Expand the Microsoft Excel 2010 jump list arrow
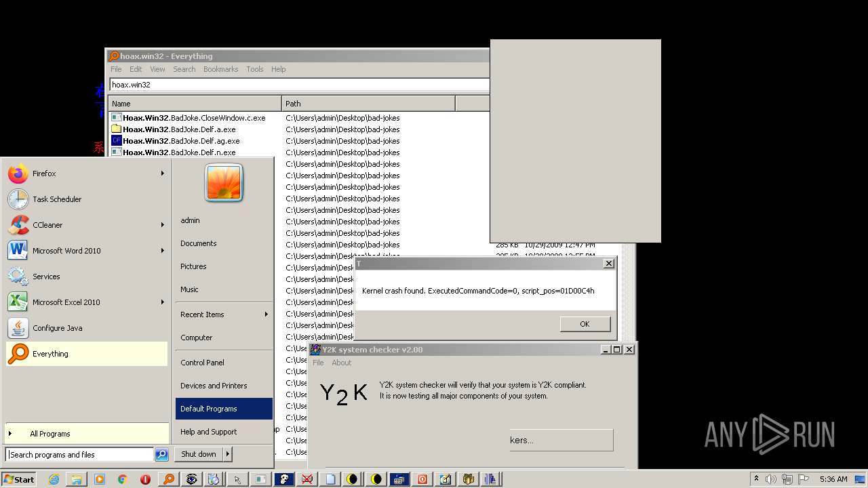Viewport: 868px width, 488px height. [162, 302]
